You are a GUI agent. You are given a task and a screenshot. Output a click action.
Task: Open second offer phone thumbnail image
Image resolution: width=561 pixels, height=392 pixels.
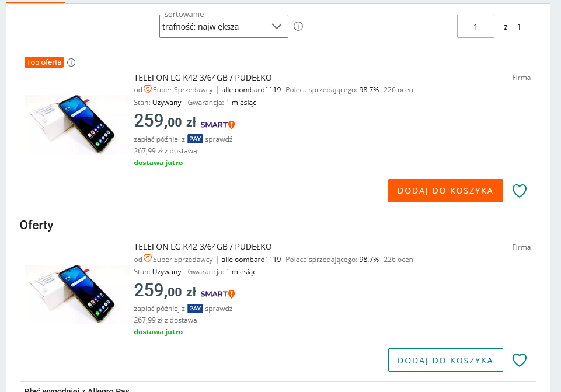point(76,293)
